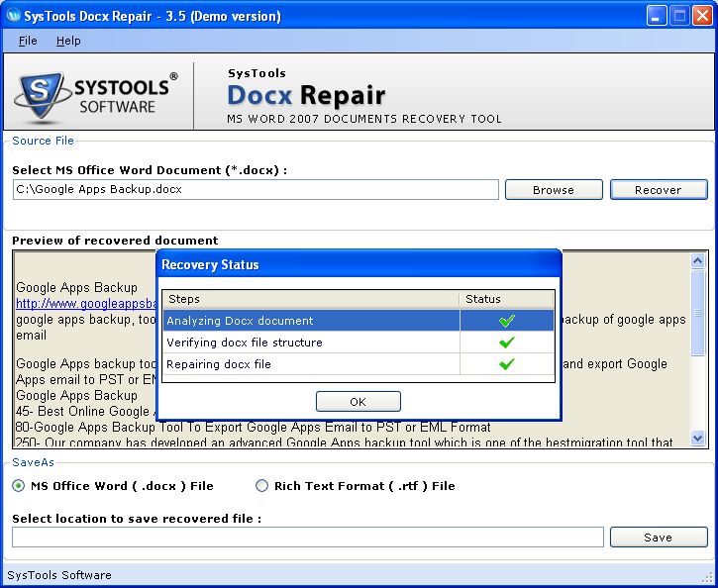Click the Browse button
The image size is (718, 588).
coord(554,189)
